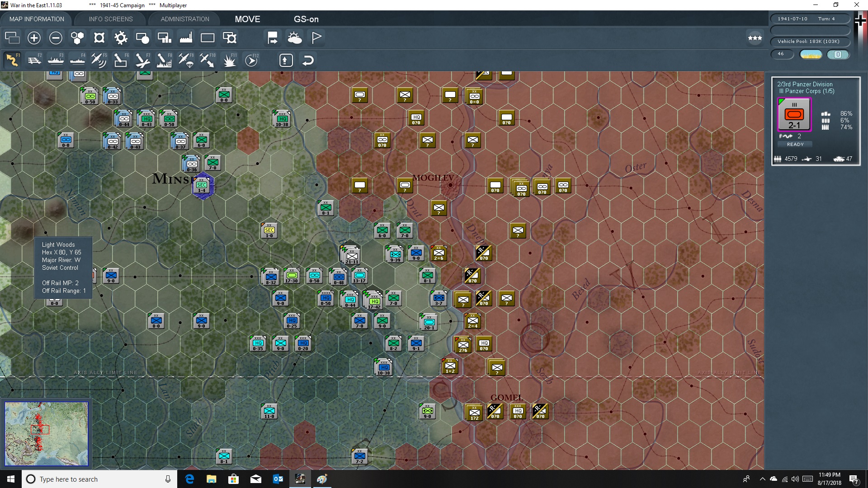The height and width of the screenshot is (488, 868).
Task: Click the Soviet 2=6 unit counter
Action: tap(439, 253)
